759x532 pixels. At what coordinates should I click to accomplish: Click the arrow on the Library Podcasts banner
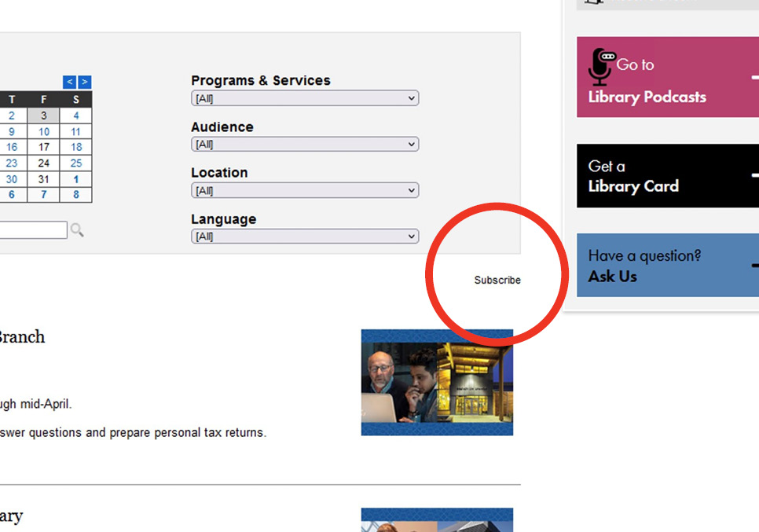[x=754, y=76]
